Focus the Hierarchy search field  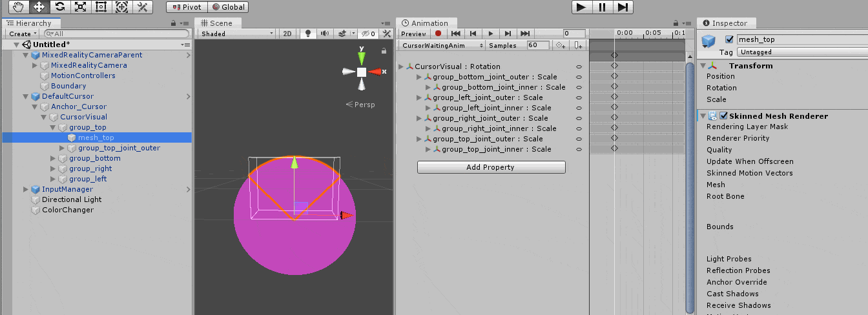pos(116,34)
